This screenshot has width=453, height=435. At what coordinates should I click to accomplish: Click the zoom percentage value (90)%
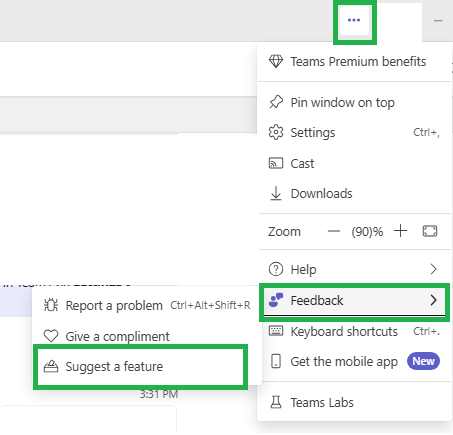(367, 232)
